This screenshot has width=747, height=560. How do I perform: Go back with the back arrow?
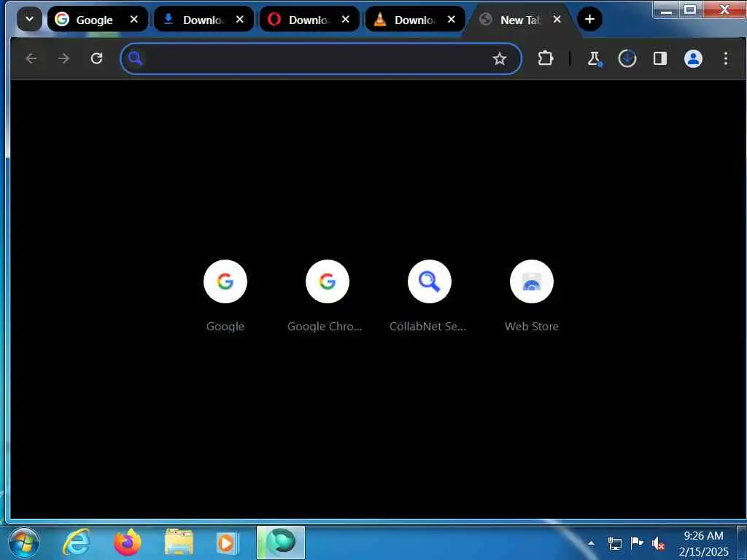click(31, 58)
